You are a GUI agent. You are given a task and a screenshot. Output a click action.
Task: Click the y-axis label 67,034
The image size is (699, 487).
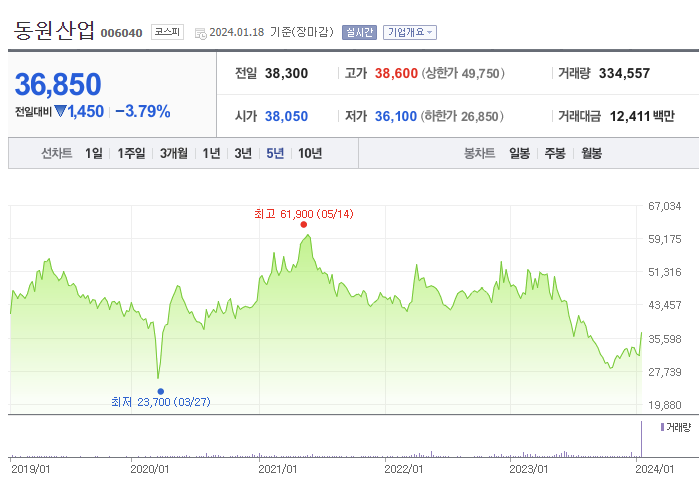(x=664, y=206)
